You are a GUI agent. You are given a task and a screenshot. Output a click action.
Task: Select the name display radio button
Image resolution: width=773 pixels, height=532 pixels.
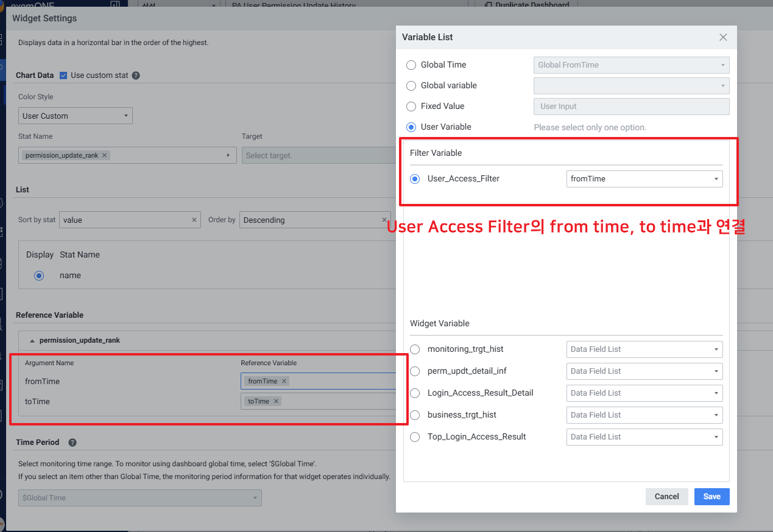39,276
